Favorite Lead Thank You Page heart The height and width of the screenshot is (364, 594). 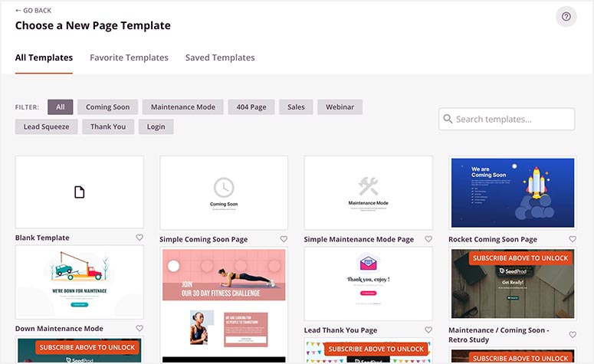(x=428, y=330)
